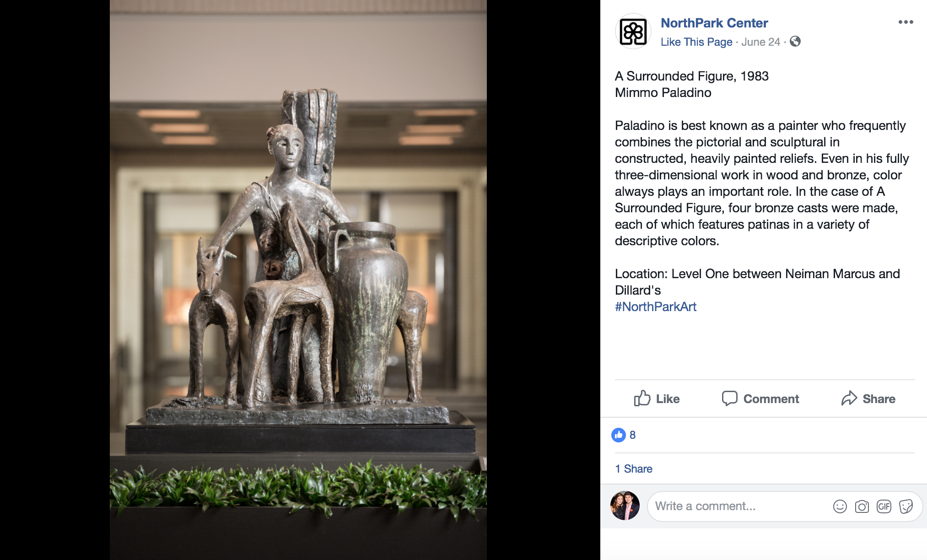
Task: Open the June 24 post timestamp
Action: [760, 42]
